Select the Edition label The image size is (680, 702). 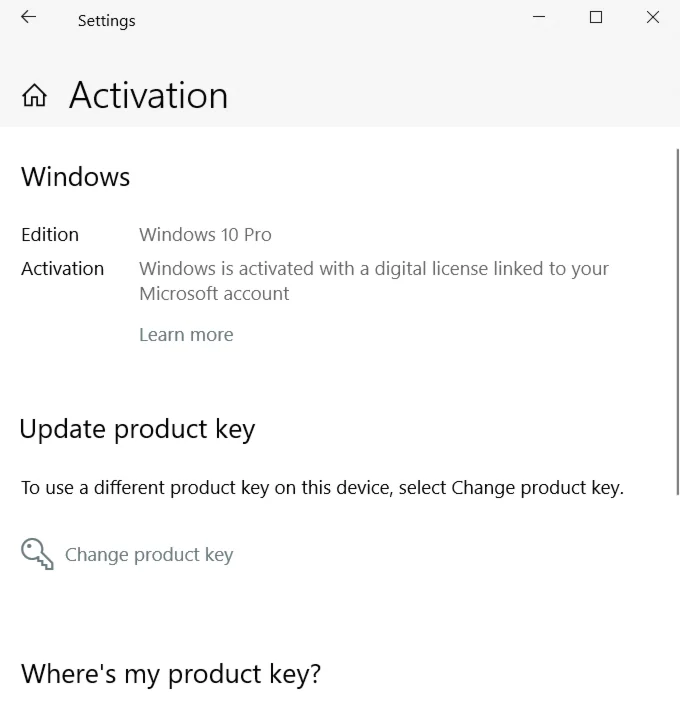click(x=50, y=235)
